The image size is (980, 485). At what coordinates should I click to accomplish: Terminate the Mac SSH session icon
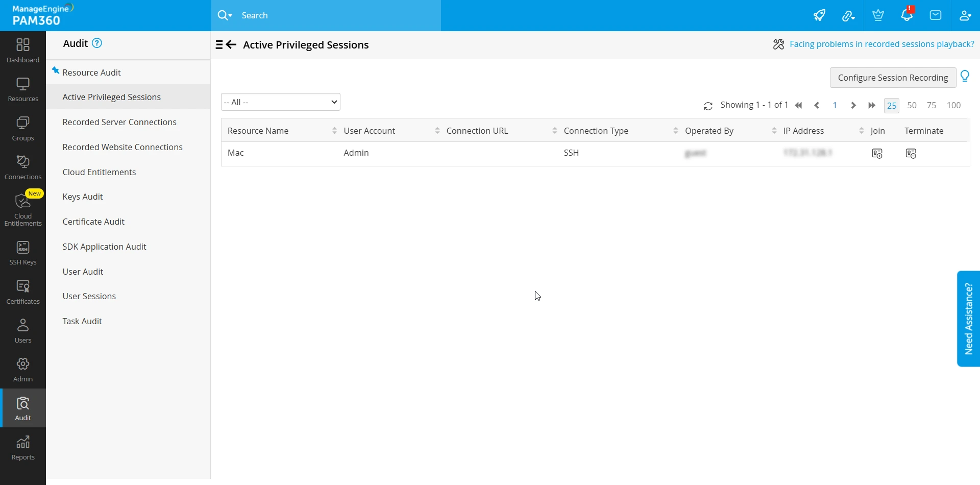click(x=911, y=153)
